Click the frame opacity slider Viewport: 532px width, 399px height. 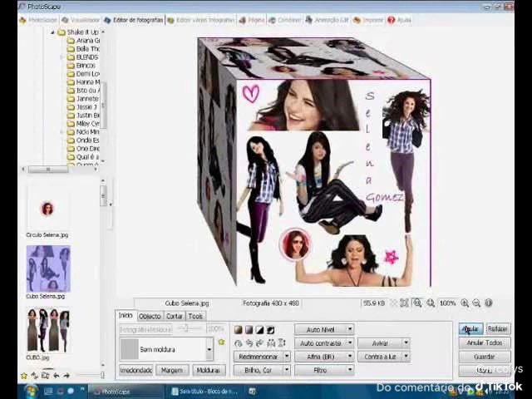tap(186, 328)
